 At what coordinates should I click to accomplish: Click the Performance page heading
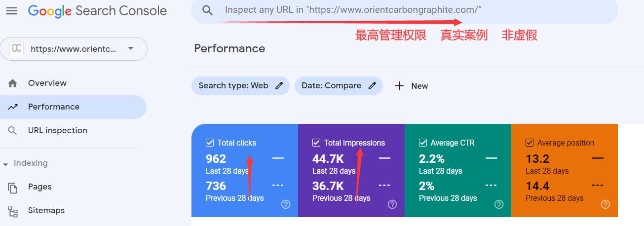point(229,48)
